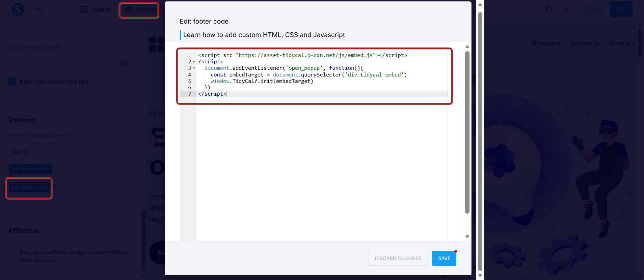Toggle Hide from search engines checkbox
Image resolution: width=644 pixels, height=280 pixels.
[12, 82]
